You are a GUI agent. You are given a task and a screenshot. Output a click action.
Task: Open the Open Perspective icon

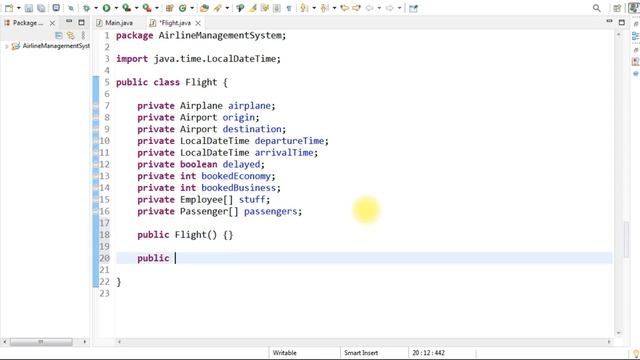pos(617,8)
